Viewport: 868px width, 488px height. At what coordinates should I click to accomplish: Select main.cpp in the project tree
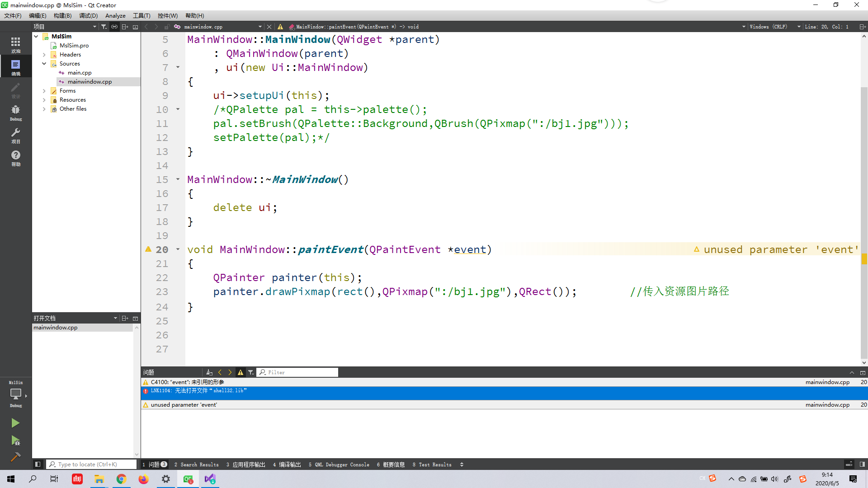coord(80,73)
